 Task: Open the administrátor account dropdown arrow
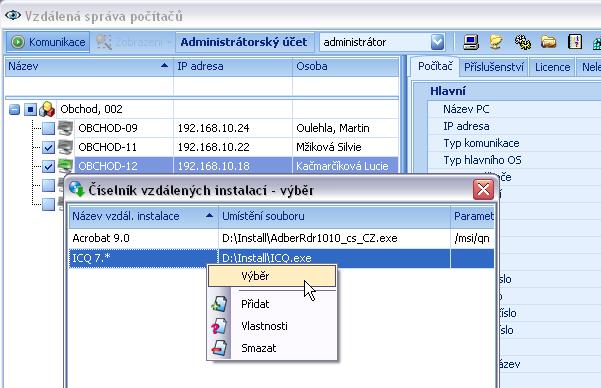[x=437, y=42]
